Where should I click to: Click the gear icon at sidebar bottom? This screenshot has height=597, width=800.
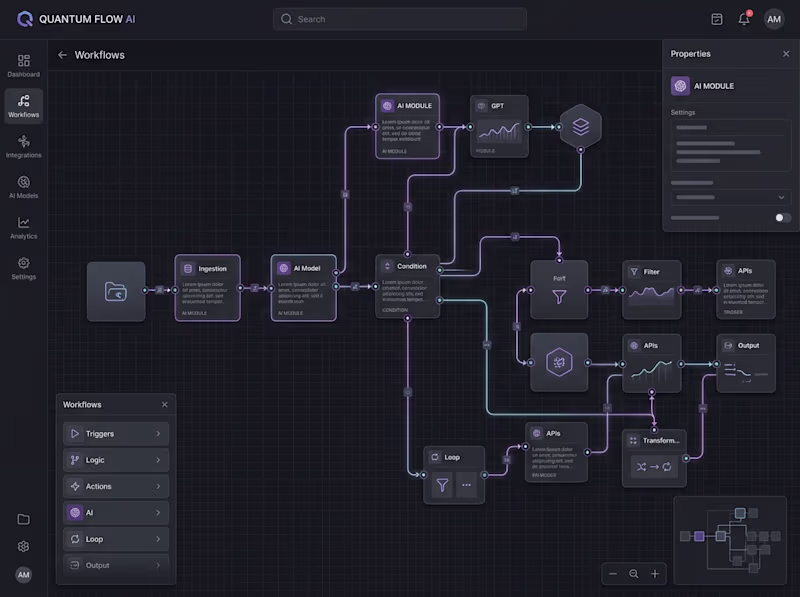click(23, 546)
